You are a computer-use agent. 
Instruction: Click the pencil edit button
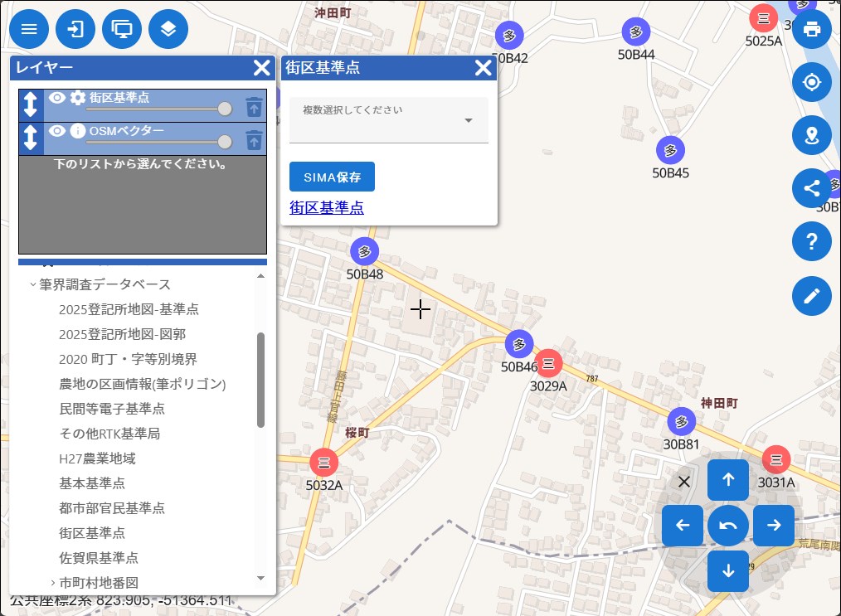click(x=811, y=295)
